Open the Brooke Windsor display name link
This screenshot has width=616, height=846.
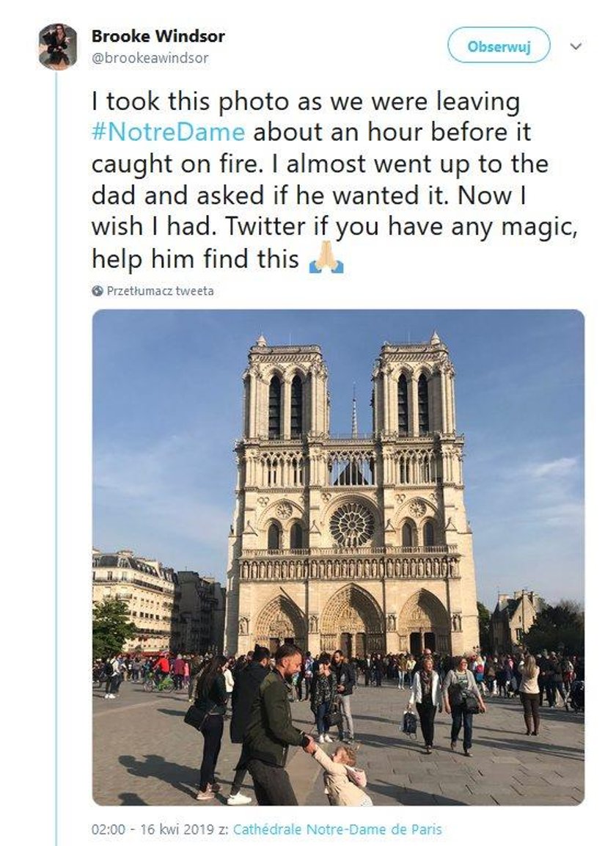click(x=158, y=36)
